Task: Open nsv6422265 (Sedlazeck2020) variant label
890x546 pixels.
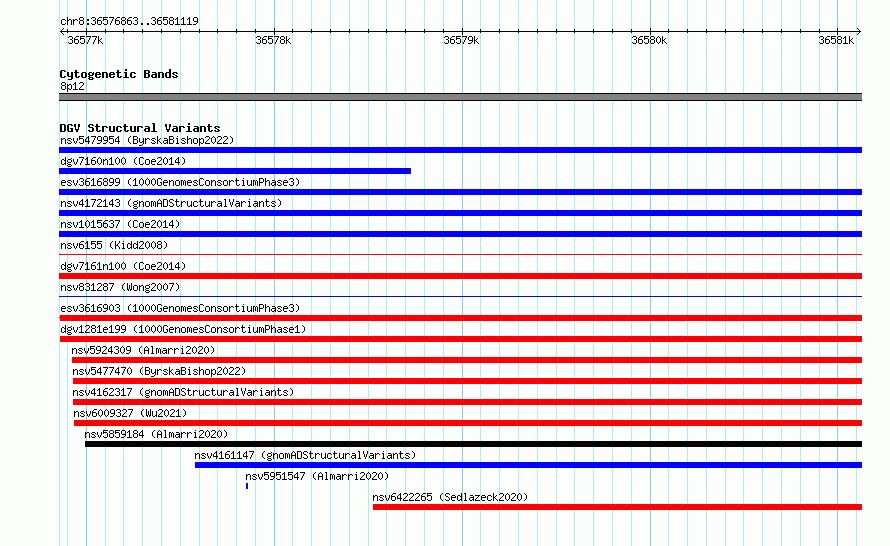Action: click(450, 497)
